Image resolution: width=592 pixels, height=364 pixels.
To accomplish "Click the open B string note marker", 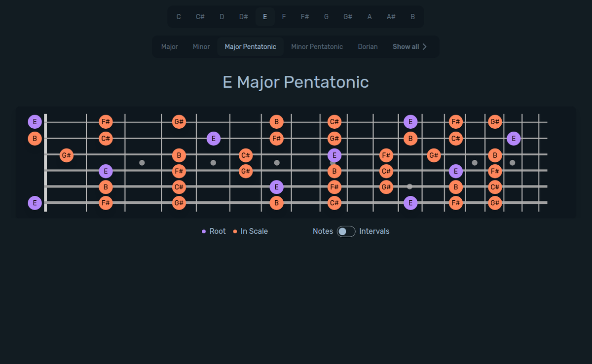I will [x=35, y=139].
